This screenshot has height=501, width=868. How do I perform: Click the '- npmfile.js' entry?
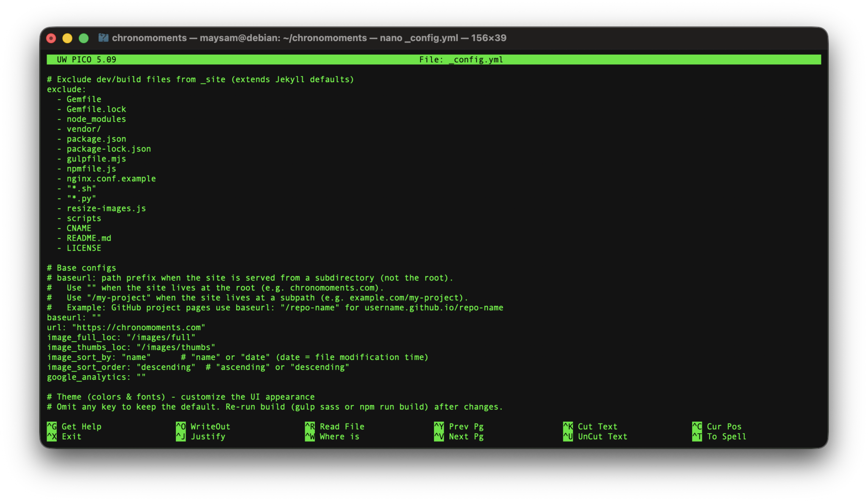[86, 169]
